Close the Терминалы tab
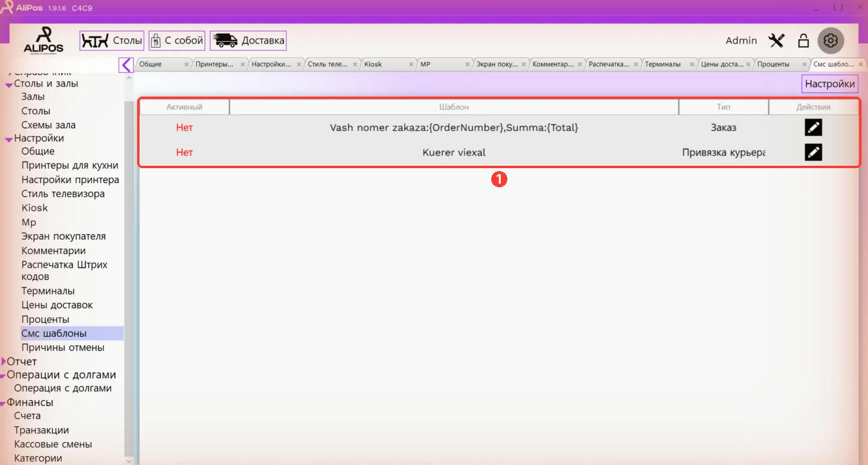Viewport: 868px width, 465px height. click(693, 64)
